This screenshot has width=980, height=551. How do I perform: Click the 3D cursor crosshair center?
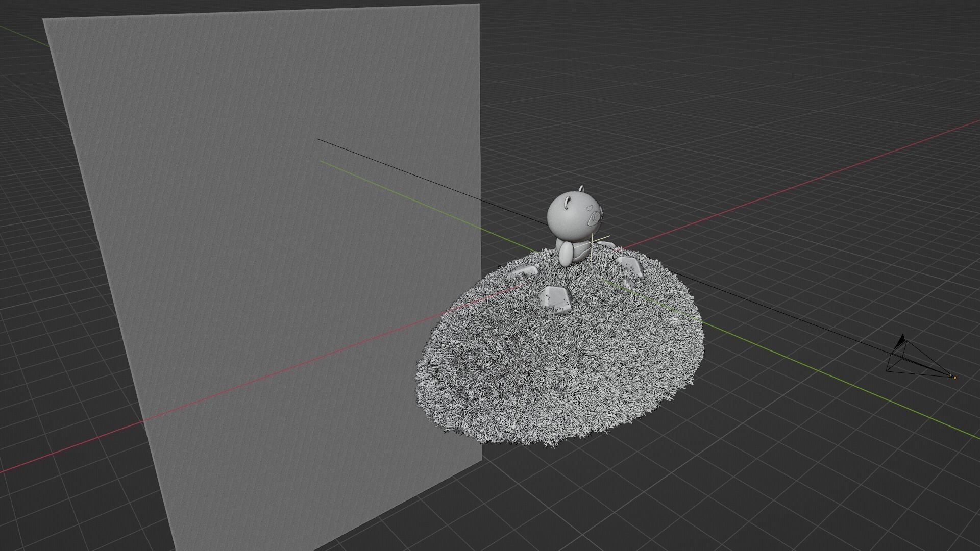click(591, 241)
